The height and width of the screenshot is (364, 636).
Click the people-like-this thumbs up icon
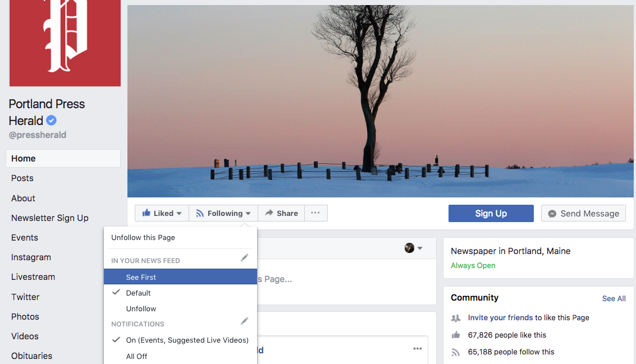click(x=456, y=335)
